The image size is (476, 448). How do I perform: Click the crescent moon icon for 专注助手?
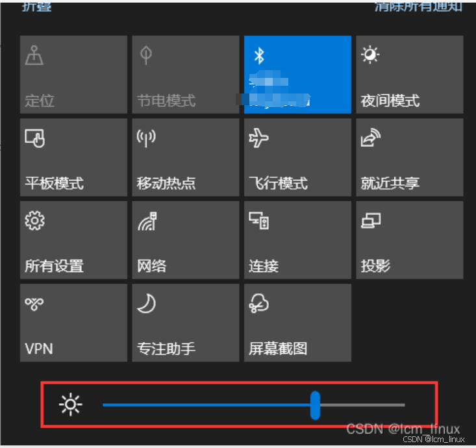click(147, 303)
